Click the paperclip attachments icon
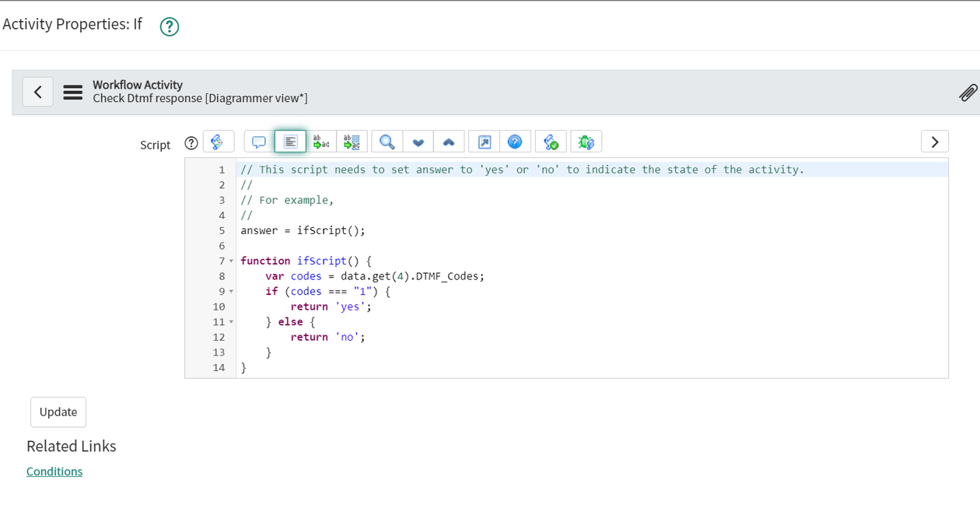Viewport: 980px width, 529px height. (968, 93)
